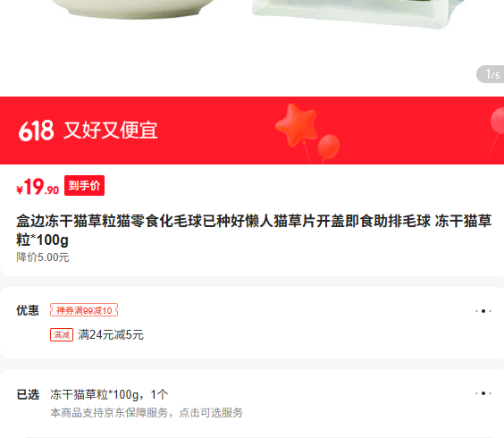Select the 优惠 section label
This screenshot has height=438, width=504.
(28, 310)
